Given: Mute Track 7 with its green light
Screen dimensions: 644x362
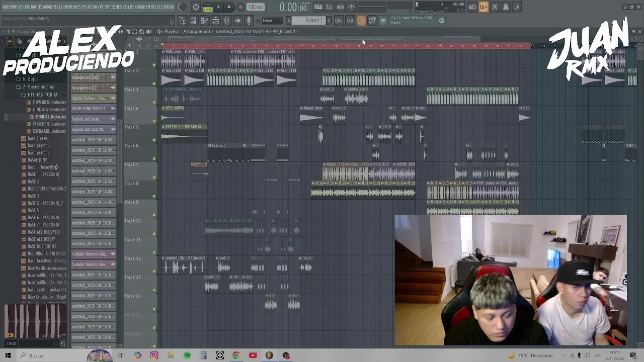Looking at the screenshot, I should (154, 177).
